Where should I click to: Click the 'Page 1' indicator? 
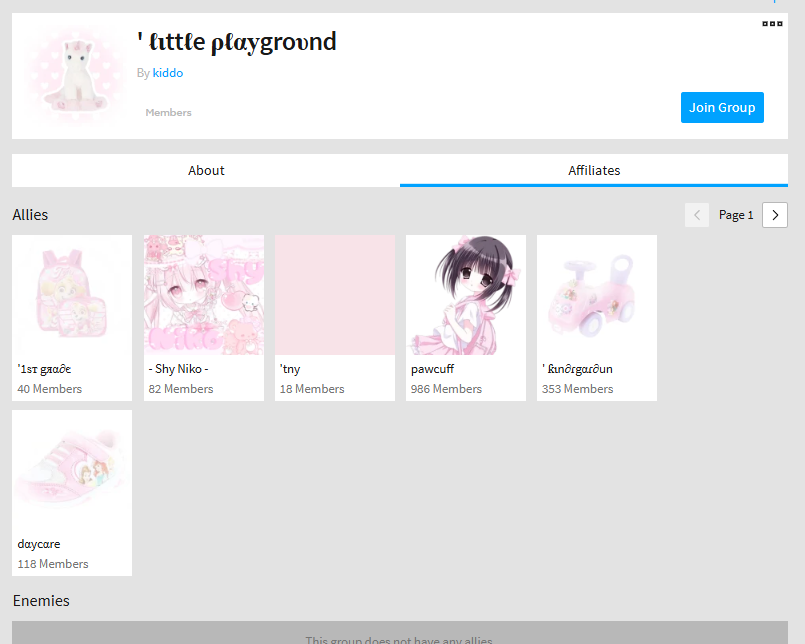click(x=736, y=215)
